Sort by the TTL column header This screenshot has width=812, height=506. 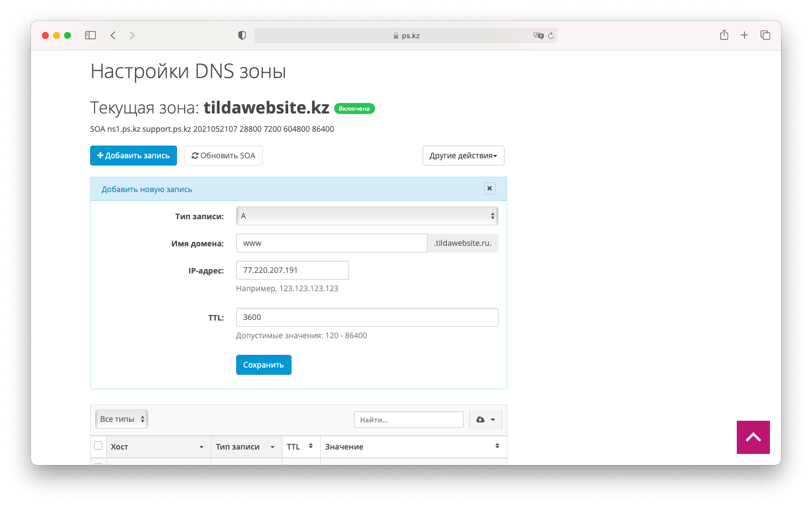(x=301, y=447)
